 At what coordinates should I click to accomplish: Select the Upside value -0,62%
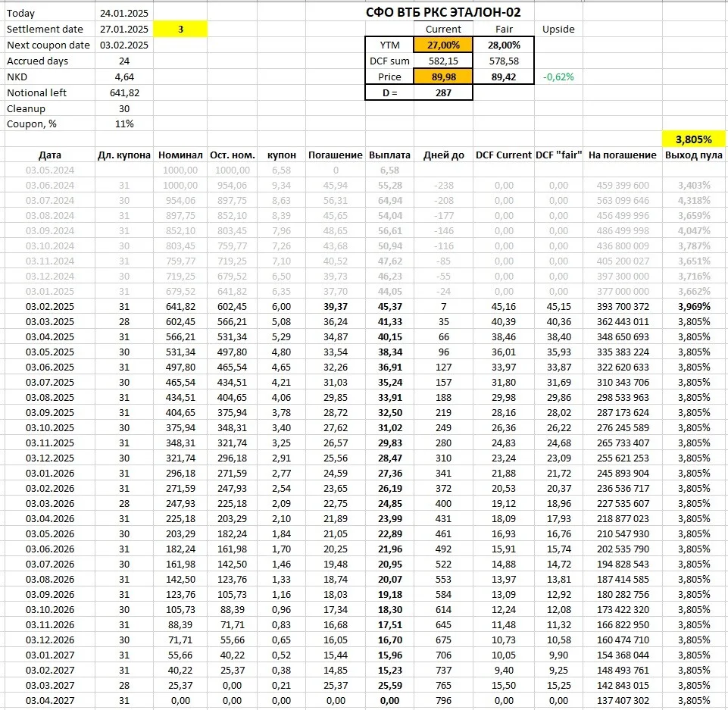pos(558,77)
